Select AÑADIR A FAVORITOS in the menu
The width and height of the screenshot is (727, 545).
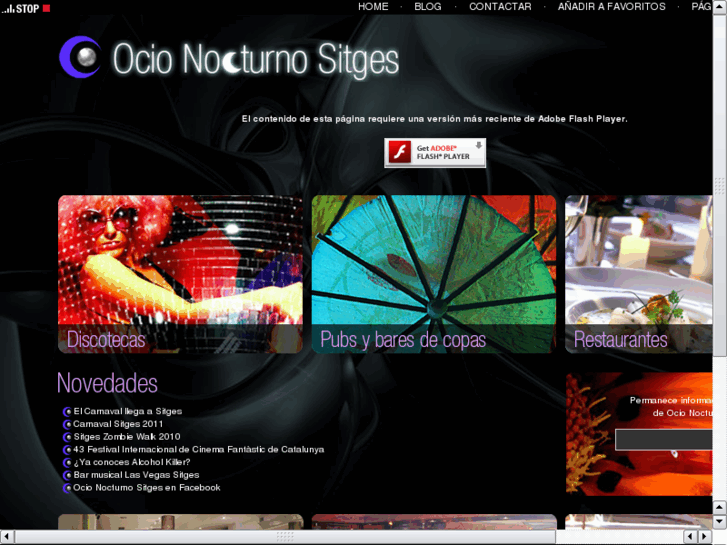click(612, 6)
